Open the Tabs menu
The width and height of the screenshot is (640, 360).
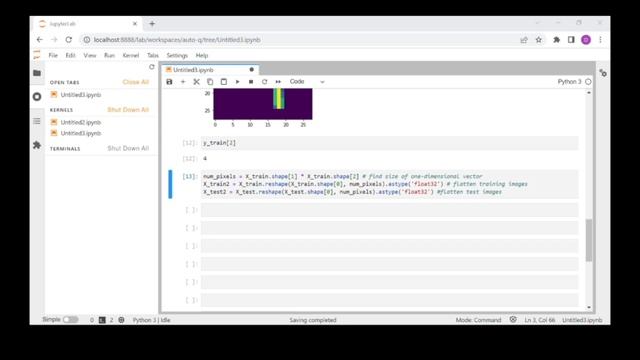153,55
